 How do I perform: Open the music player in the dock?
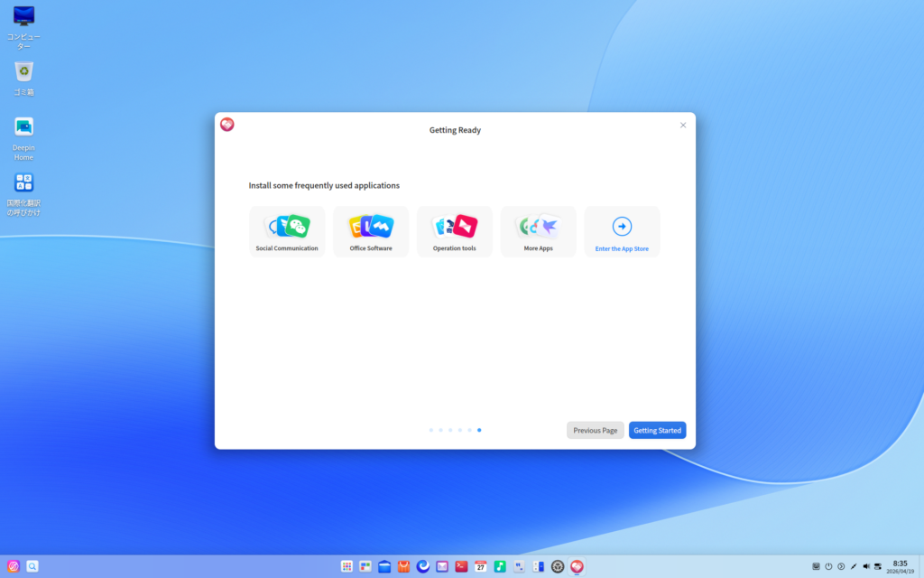(x=500, y=566)
